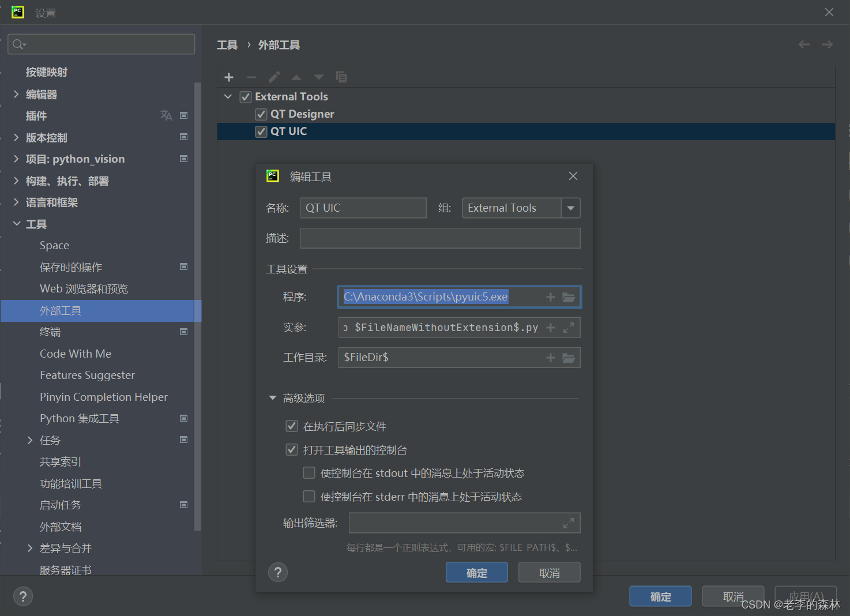Uncheck 打开工具输出的控制台 option
Image resolution: width=850 pixels, height=616 pixels.
click(292, 450)
